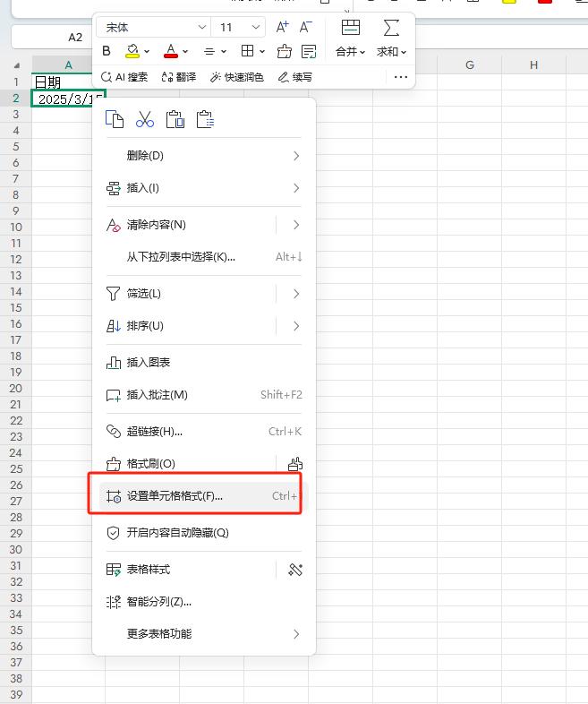Screen dimensions: 588x704
Task: Select column H header
Action: [x=533, y=65]
